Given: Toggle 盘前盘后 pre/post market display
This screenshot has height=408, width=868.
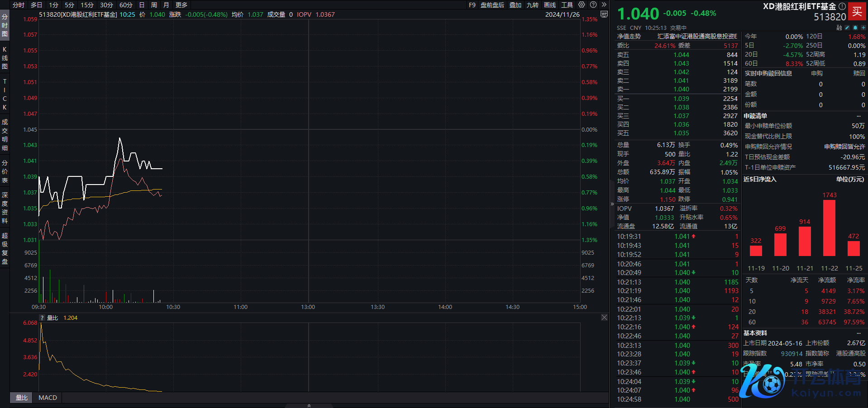Looking at the screenshot, I should pyautogui.click(x=492, y=5).
